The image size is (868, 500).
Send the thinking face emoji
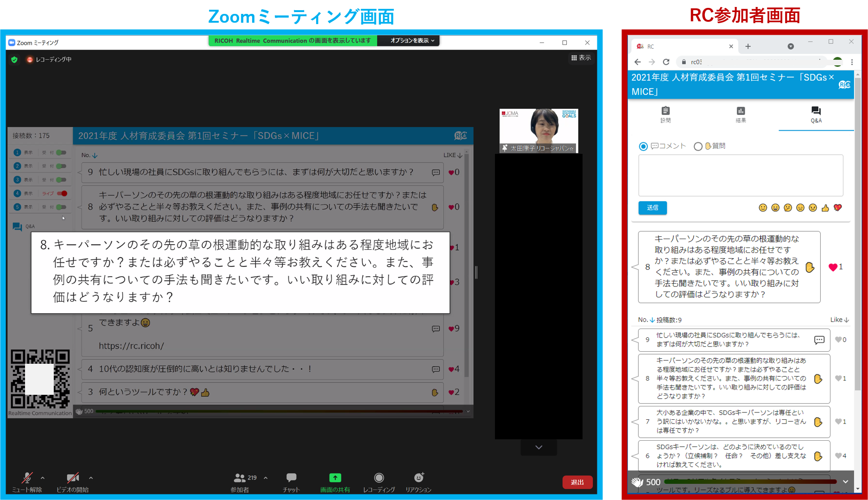coord(788,208)
